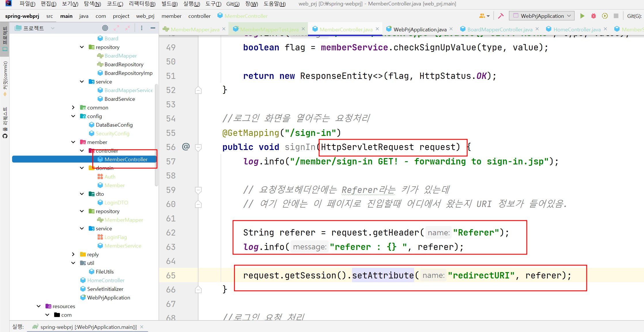
Task: Open Pull Requests tool window on sidebar
Action: [5, 122]
